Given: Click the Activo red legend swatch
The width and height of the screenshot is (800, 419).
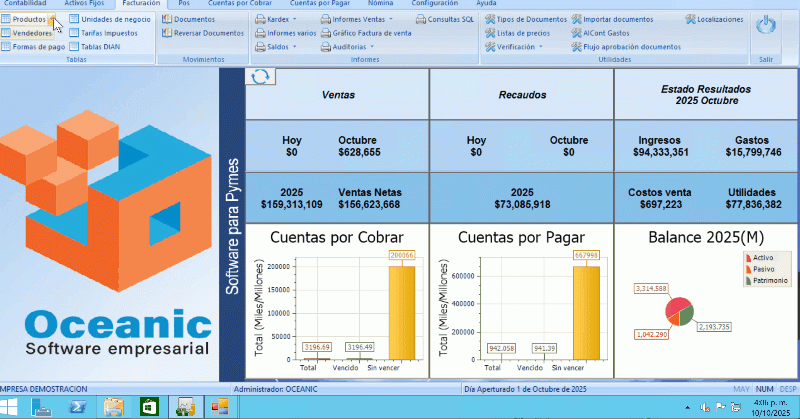Looking at the screenshot, I should pyautogui.click(x=748, y=258).
